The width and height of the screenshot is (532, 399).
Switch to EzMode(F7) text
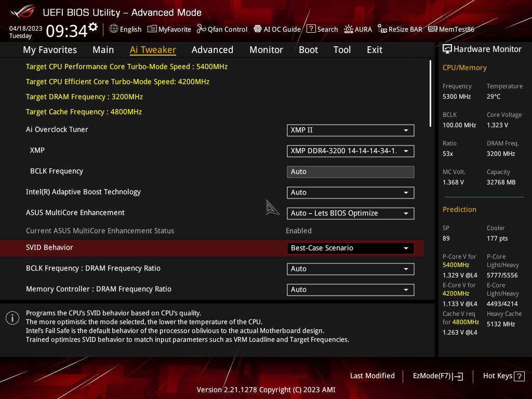[432, 376]
